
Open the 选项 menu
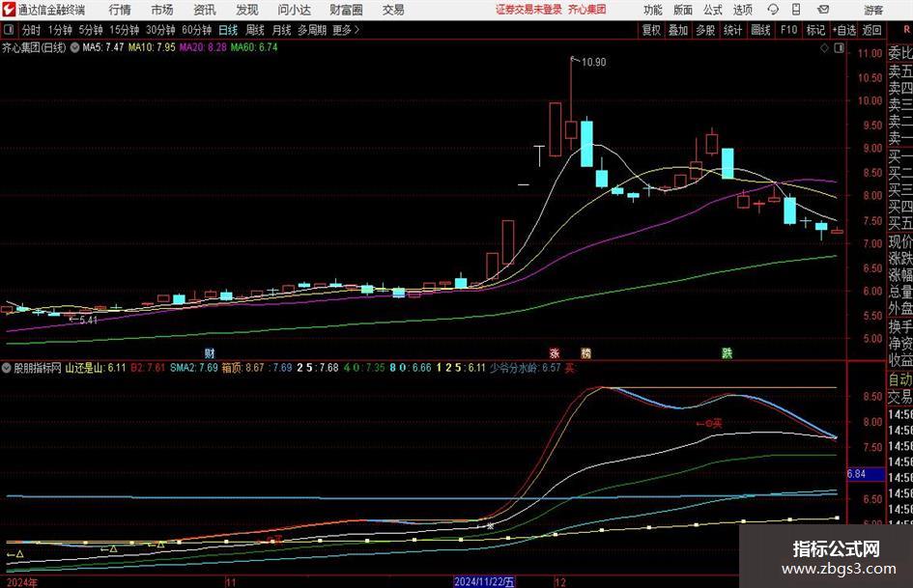742,10
